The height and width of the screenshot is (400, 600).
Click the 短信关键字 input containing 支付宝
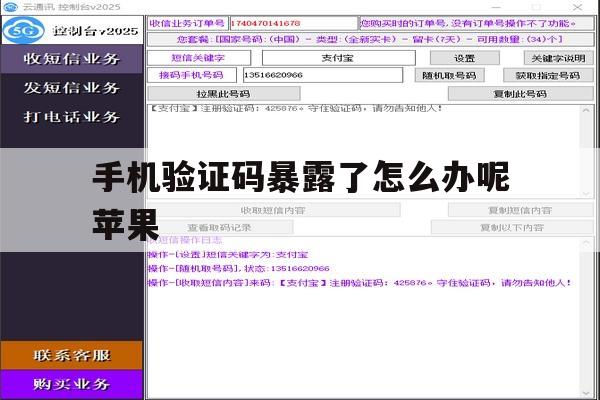(x=338, y=58)
